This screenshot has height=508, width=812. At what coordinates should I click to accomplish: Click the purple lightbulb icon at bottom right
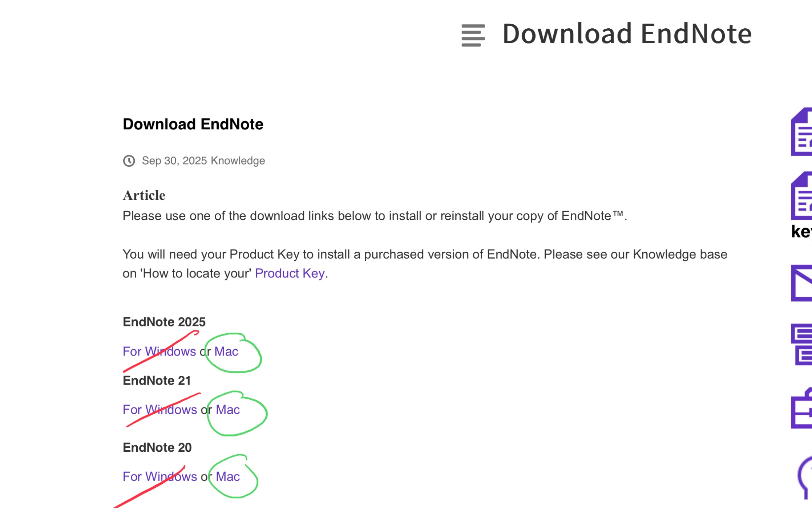click(x=805, y=476)
